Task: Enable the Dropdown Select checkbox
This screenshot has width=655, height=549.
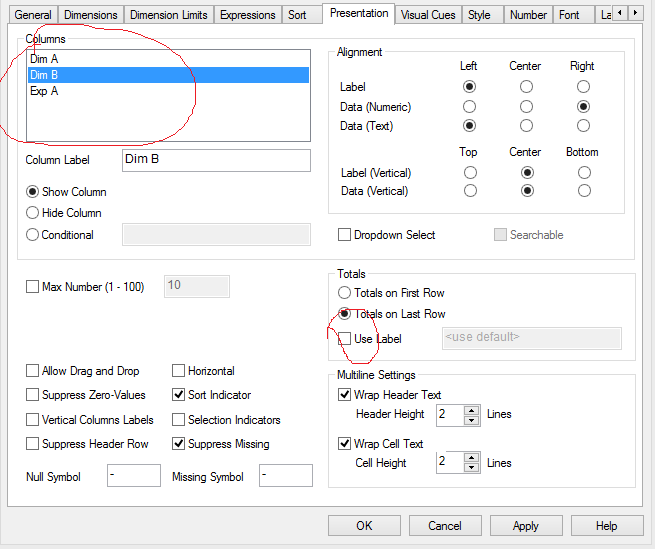Action: coord(345,235)
